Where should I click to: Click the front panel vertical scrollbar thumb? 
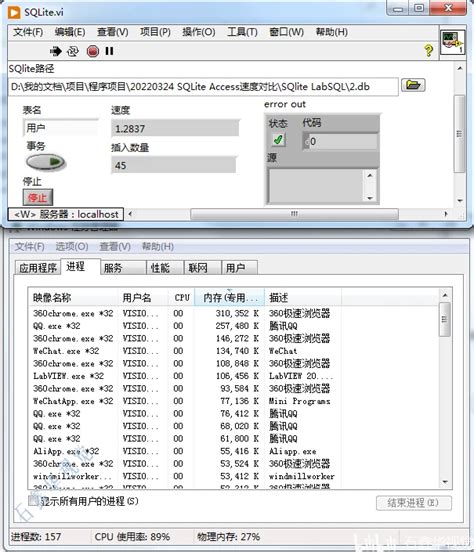pos(459,134)
